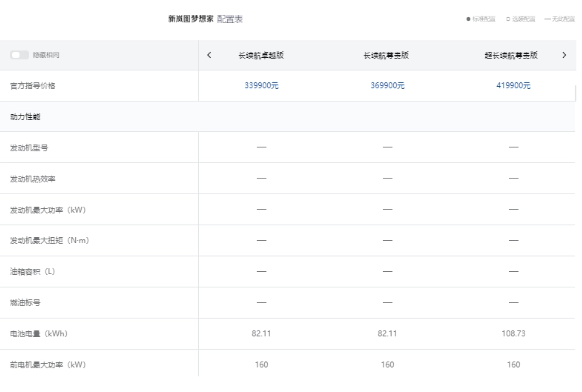Open the 339900元 price link
This screenshot has height=392, width=582.
(x=261, y=85)
